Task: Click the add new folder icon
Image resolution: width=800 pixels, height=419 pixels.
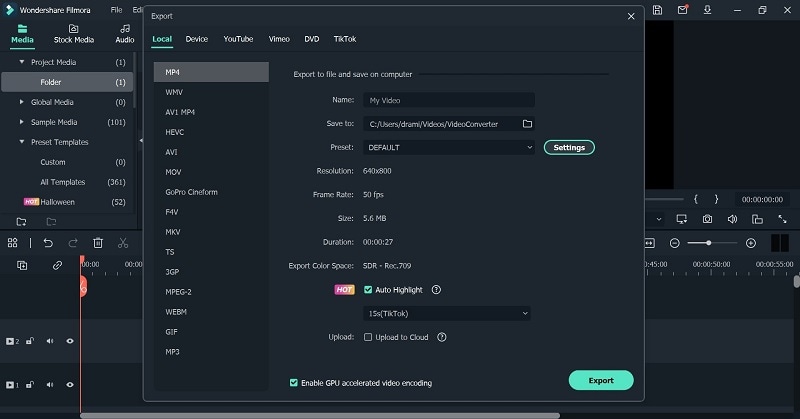Action: click(x=21, y=221)
